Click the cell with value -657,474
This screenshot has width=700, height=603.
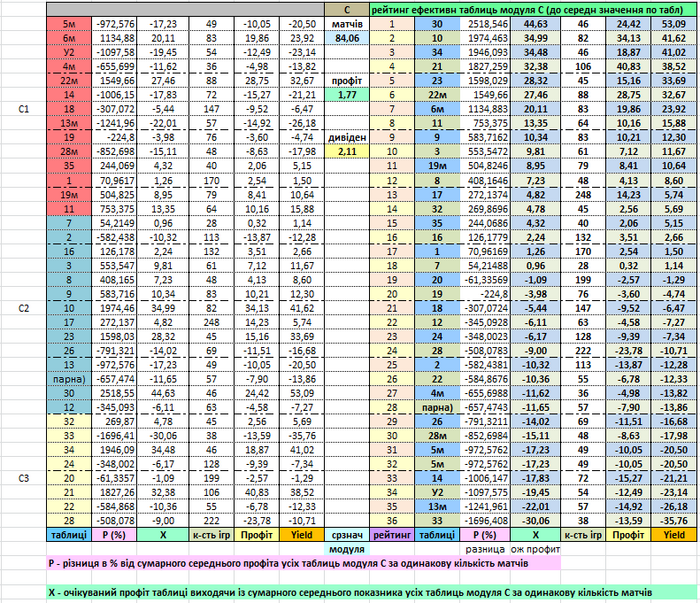114,379
